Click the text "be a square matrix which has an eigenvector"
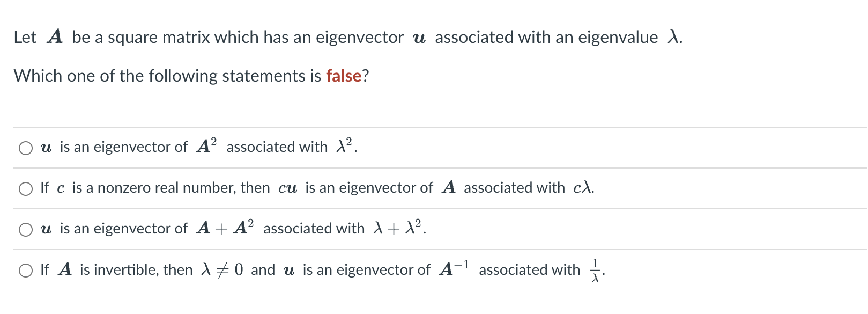This screenshot has height=314, width=868. (238, 38)
